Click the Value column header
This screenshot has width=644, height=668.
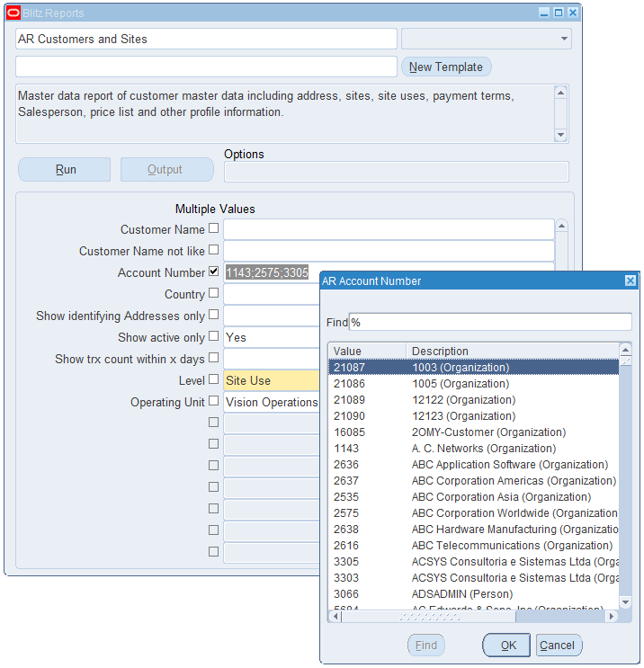click(x=367, y=351)
